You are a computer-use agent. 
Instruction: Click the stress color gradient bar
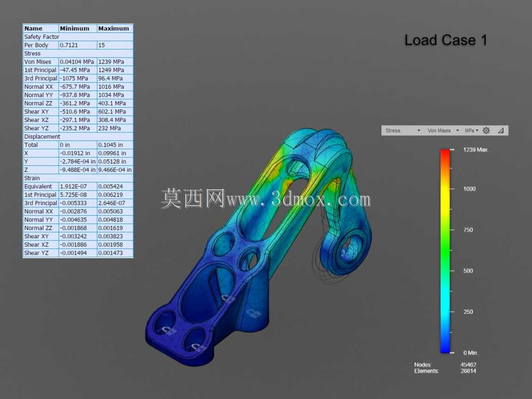445,251
